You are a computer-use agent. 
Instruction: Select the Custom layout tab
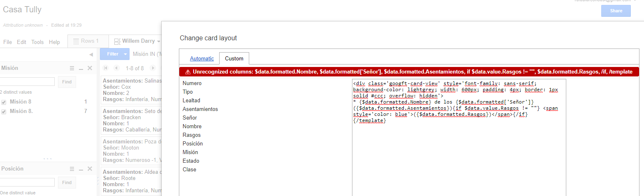(234, 59)
